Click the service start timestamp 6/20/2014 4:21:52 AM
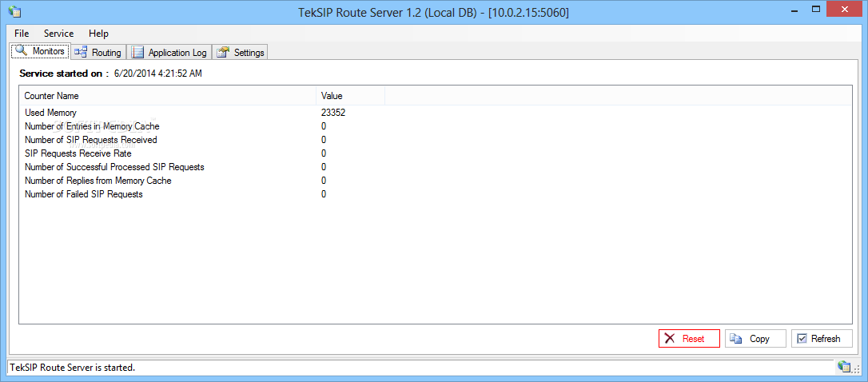This screenshot has width=868, height=382. click(158, 73)
